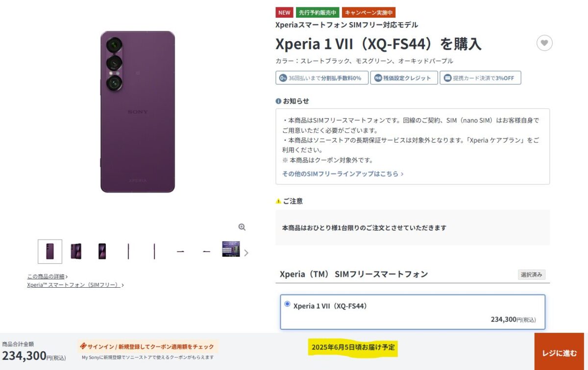The width and height of the screenshot is (588, 370).
Task: Open この商品の詳細 link
Action: click(48, 276)
